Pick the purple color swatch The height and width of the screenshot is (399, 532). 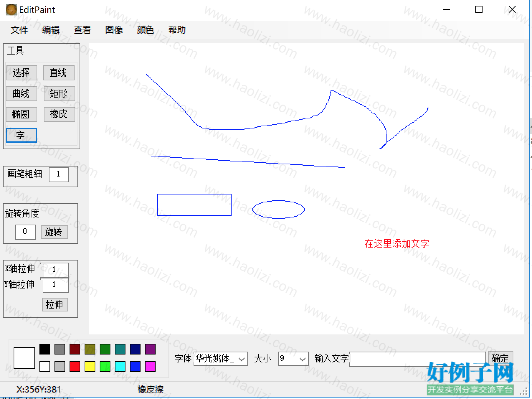(150, 349)
